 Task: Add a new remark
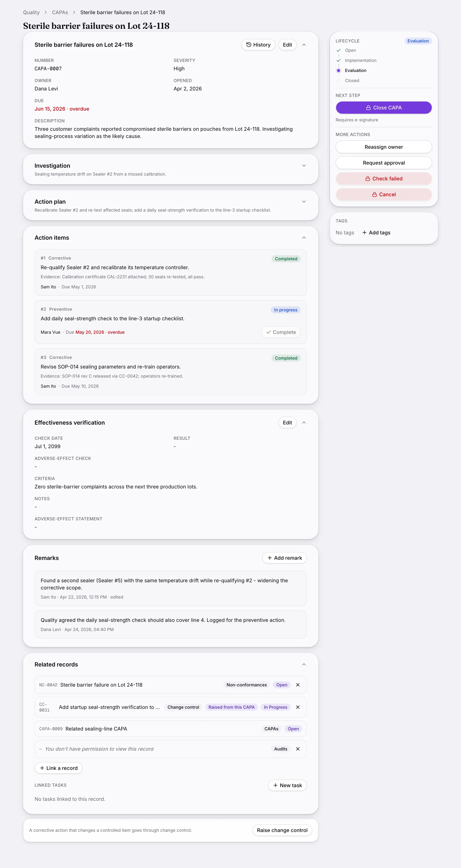(285, 558)
